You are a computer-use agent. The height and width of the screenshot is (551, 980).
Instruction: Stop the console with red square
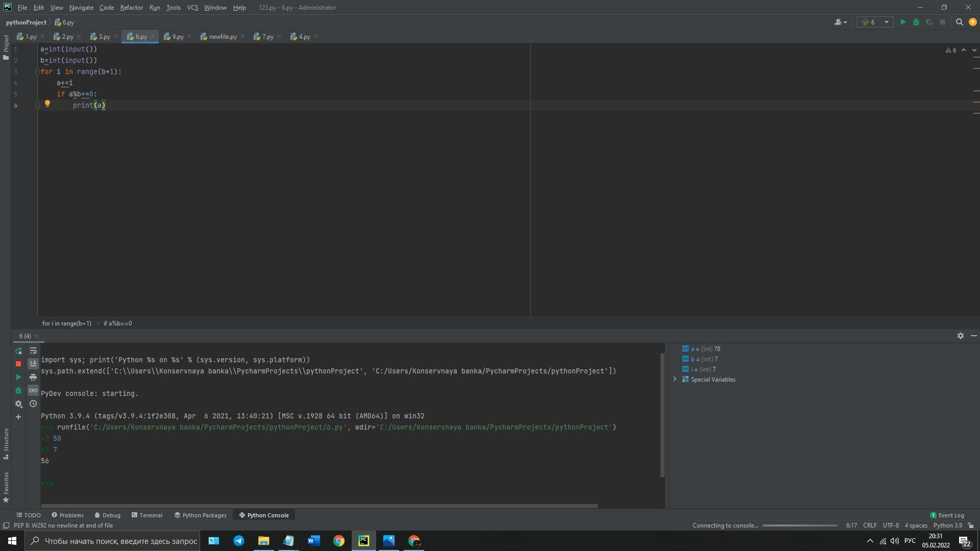coord(18,364)
